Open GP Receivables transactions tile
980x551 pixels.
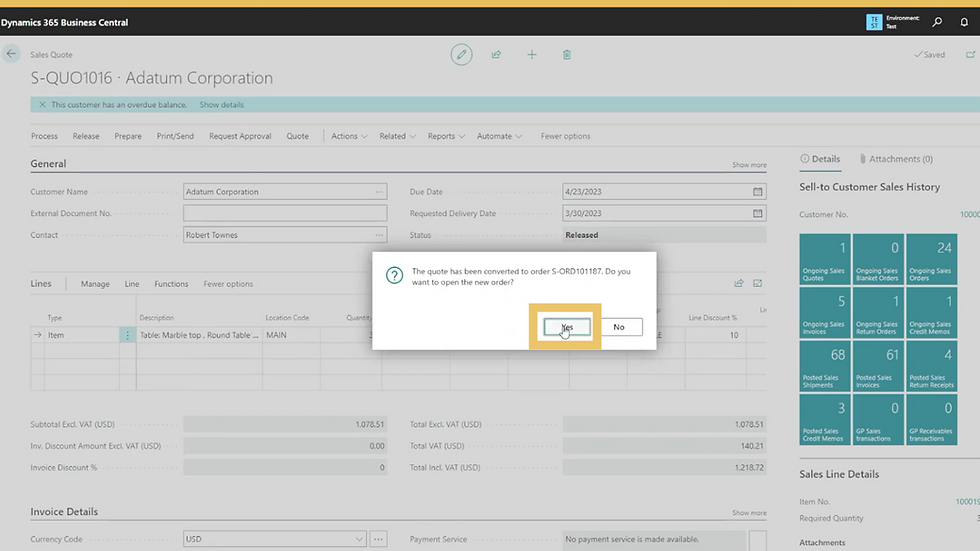click(x=931, y=419)
